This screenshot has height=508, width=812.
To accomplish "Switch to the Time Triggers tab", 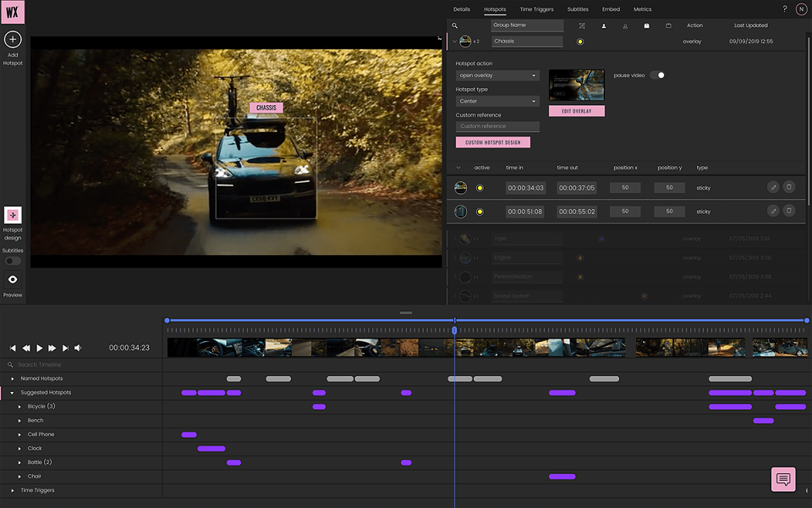I will click(x=536, y=9).
